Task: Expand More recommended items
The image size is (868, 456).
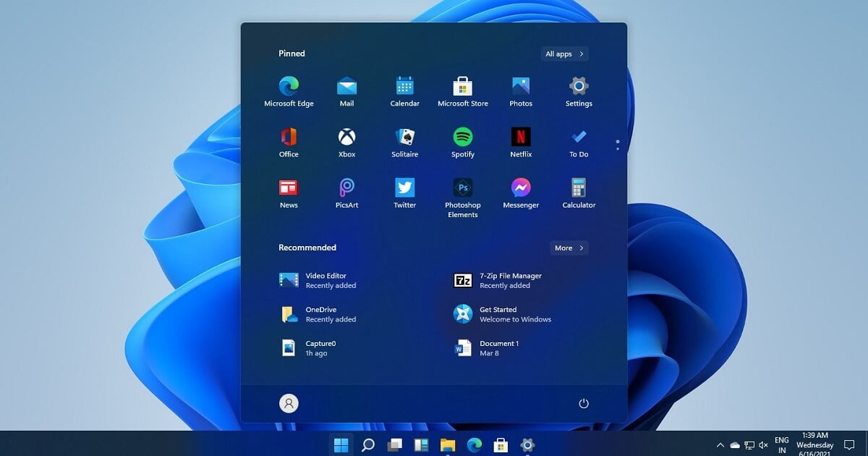Action: 569,248
